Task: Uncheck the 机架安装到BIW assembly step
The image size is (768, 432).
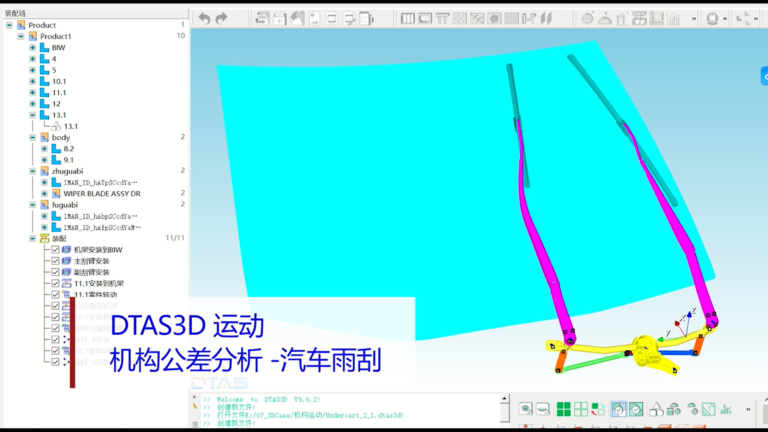Action: [55, 249]
